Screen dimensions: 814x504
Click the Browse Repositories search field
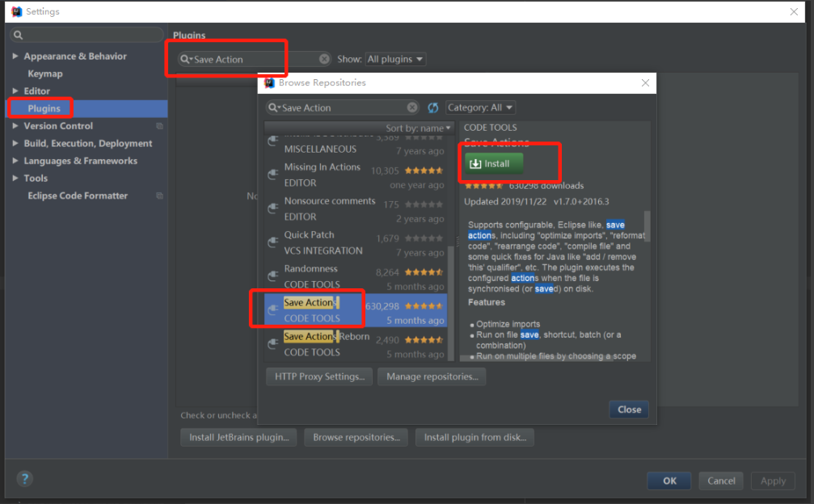343,107
